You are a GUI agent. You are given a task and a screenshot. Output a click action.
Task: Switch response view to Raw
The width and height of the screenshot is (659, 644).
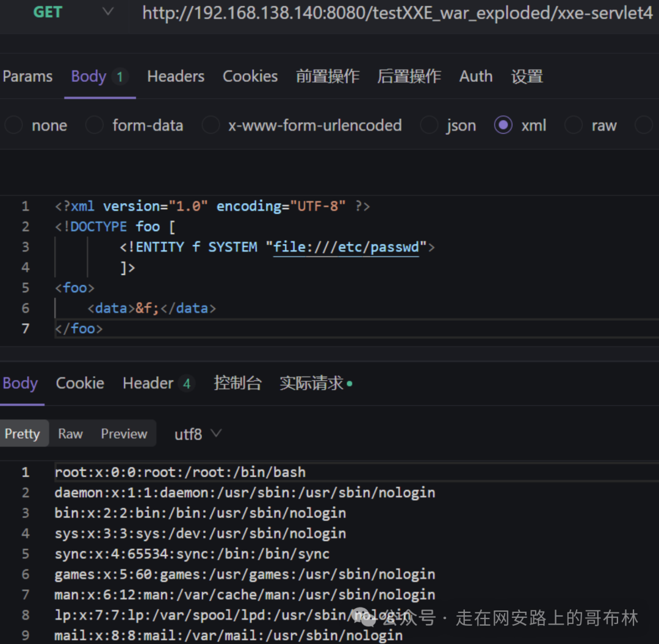[70, 434]
